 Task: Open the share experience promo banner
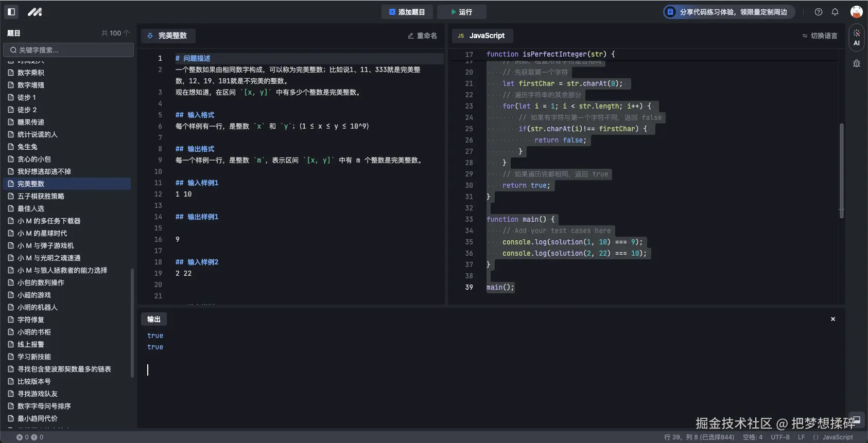(729, 12)
